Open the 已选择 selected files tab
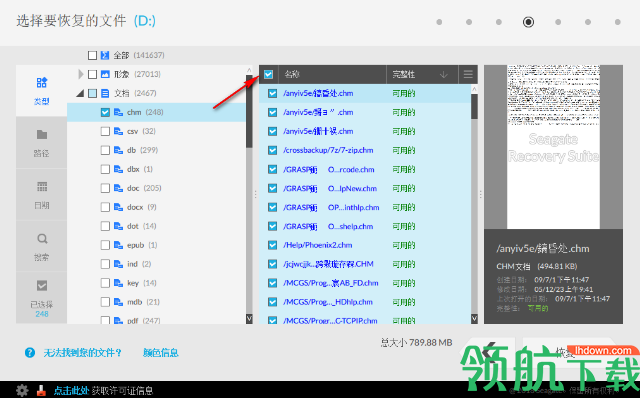 click(x=42, y=298)
